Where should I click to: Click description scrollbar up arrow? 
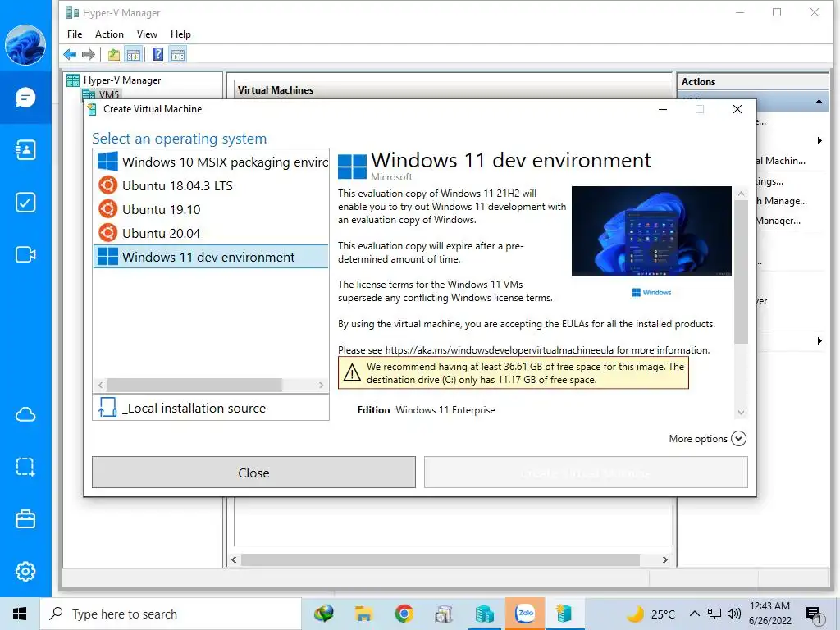pyautogui.click(x=741, y=194)
